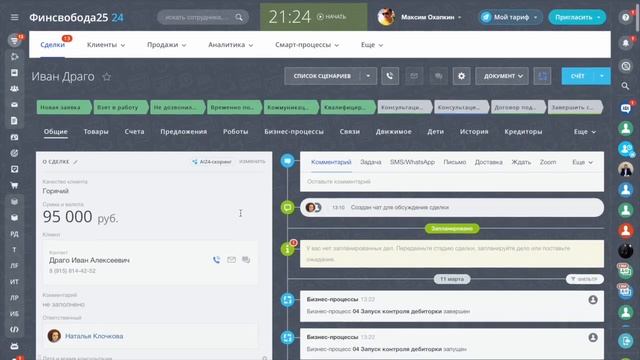Switch to the Сделки menu tab
This screenshot has width=640, height=360.
coord(53,45)
